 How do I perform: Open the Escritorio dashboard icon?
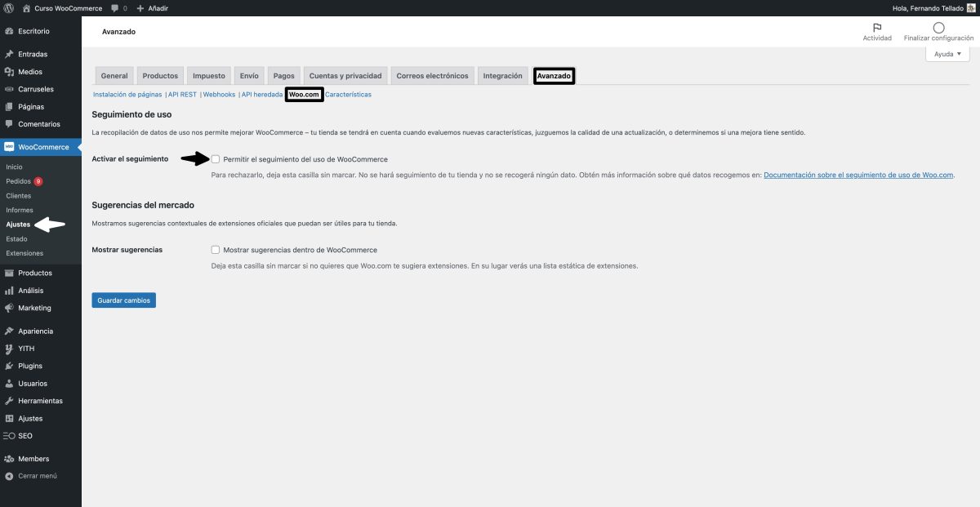coord(10,31)
